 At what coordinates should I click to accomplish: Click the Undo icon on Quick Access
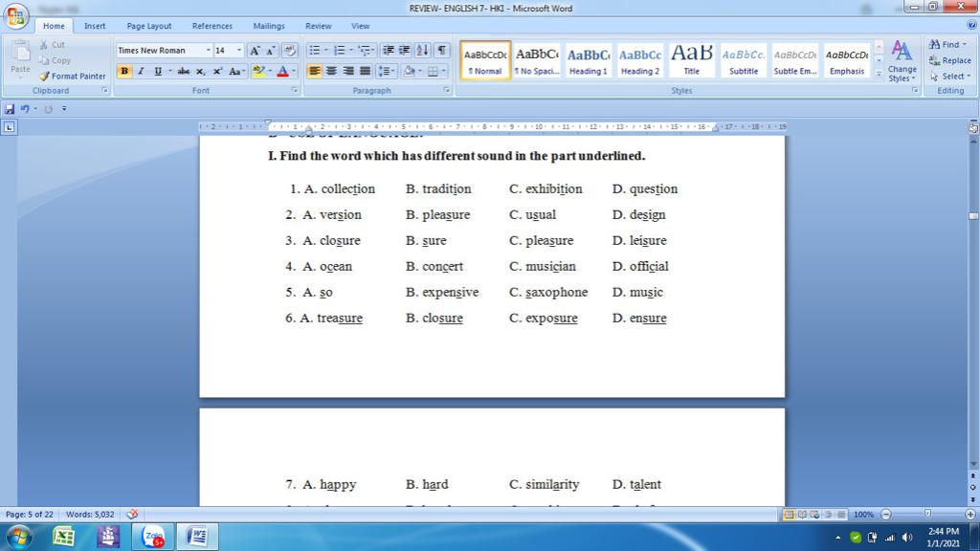click(25, 109)
